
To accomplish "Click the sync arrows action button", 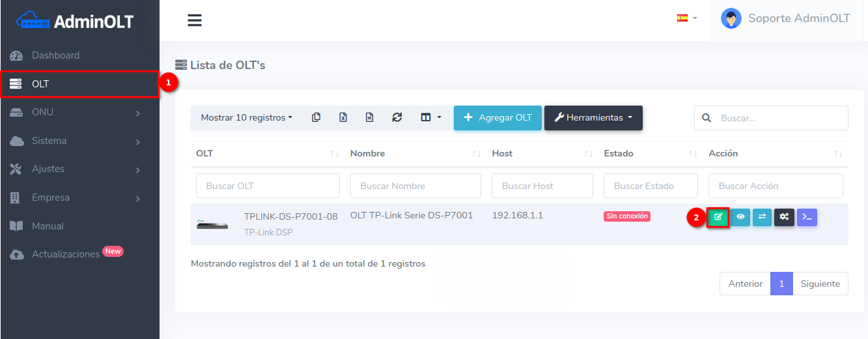I will (x=762, y=217).
